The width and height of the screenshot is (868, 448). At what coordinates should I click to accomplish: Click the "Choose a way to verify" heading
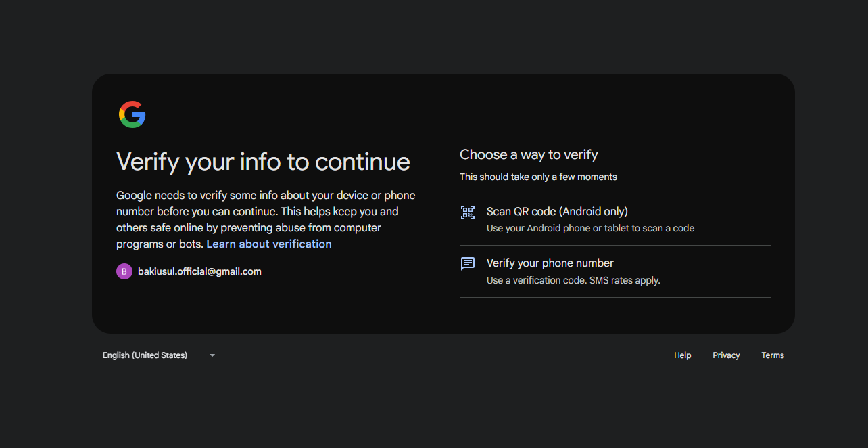pos(529,155)
